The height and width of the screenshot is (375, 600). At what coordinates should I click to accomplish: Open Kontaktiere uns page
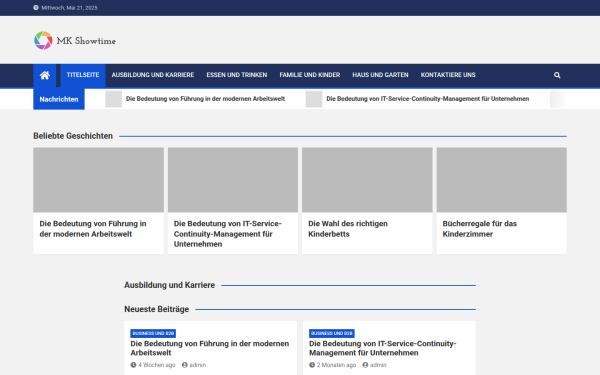pos(448,75)
